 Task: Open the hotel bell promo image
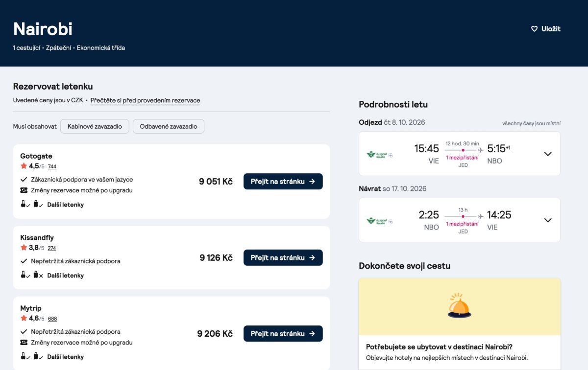460,307
